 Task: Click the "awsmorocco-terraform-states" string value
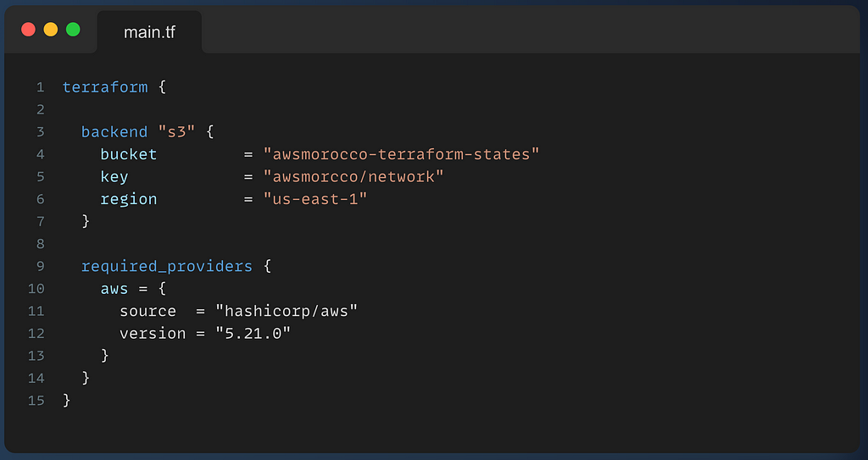coord(401,154)
